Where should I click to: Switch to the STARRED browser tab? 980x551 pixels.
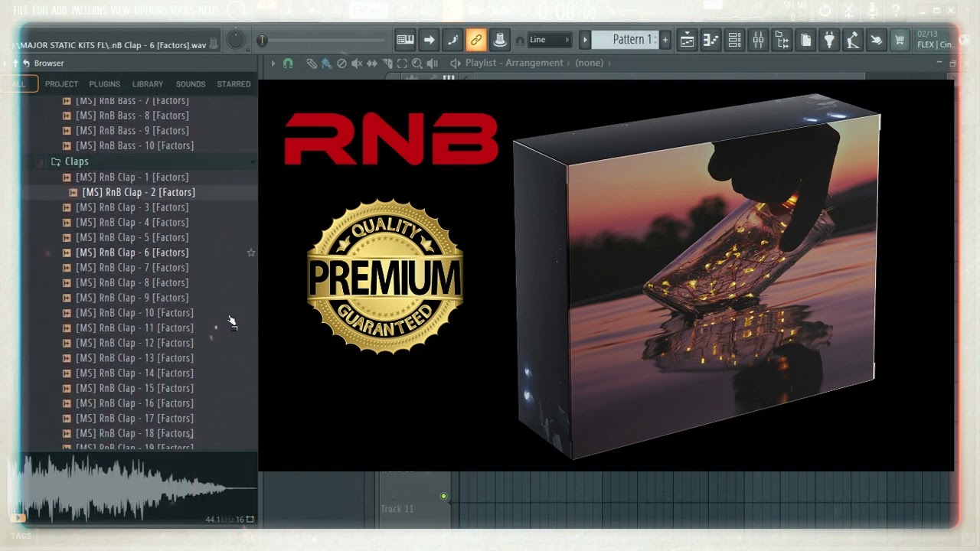[234, 84]
